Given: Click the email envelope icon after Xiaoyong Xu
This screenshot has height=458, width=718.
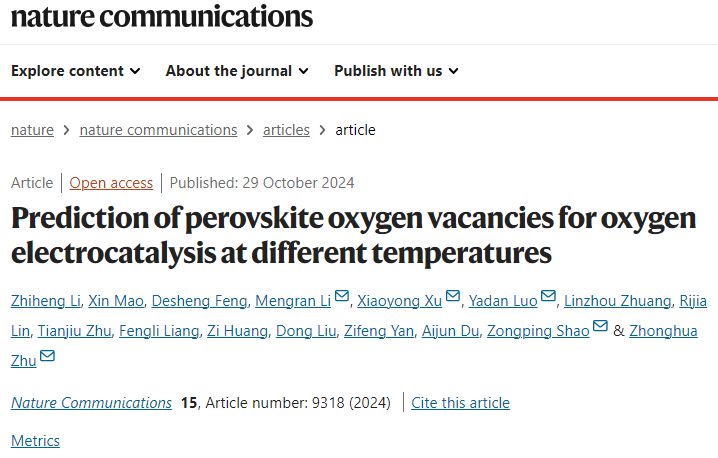Looking at the screenshot, I should coord(453,296).
